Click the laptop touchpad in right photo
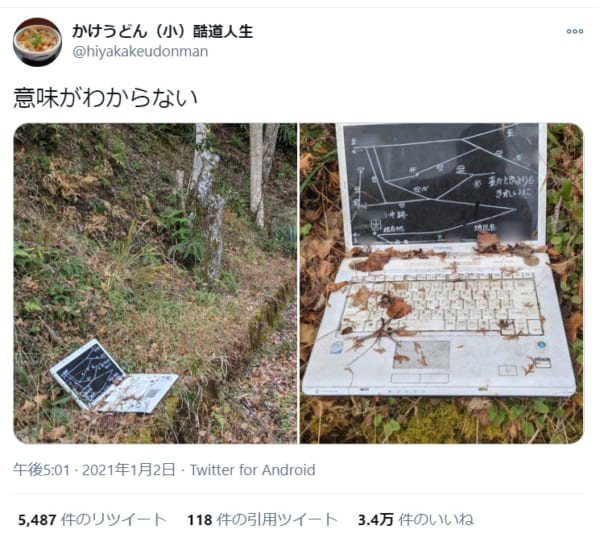This screenshot has height=538, width=600. (x=421, y=355)
